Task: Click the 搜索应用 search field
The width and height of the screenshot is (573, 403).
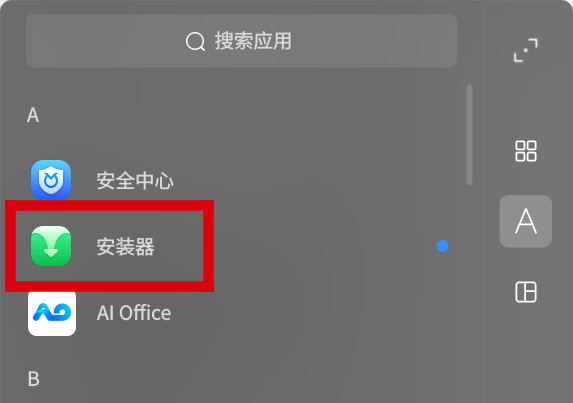Action: [242, 41]
